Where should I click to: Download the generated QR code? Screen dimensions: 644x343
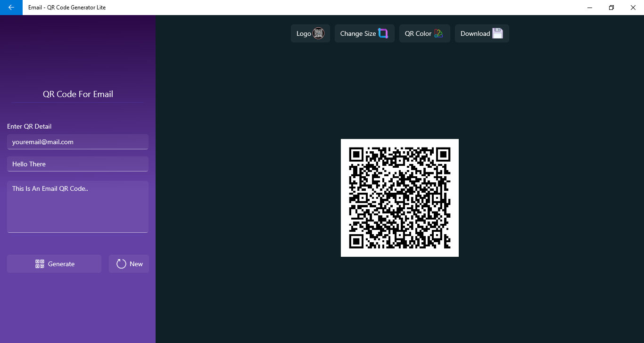pos(482,33)
